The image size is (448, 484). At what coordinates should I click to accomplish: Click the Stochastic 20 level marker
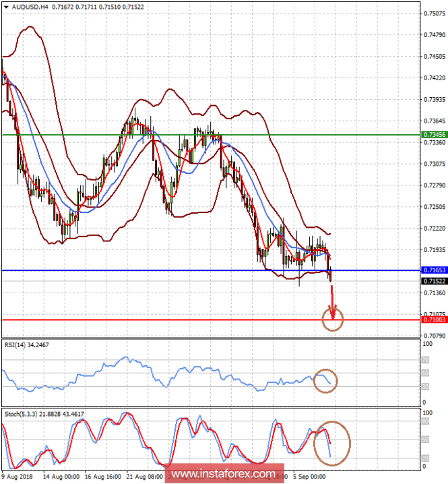tap(425, 458)
